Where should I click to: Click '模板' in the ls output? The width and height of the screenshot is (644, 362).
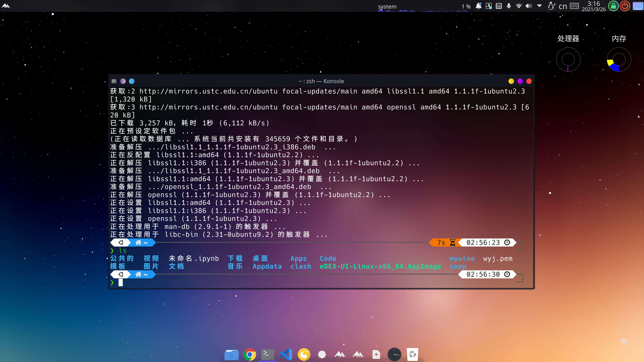click(x=118, y=266)
